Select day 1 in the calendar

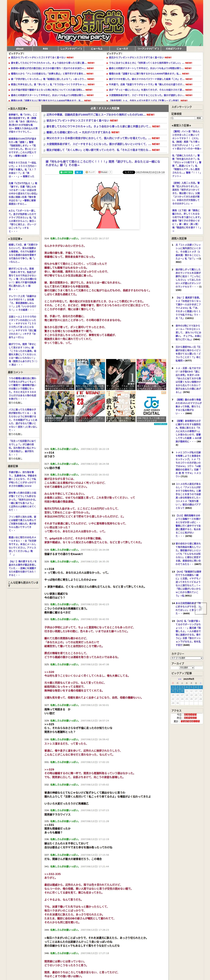173,687
